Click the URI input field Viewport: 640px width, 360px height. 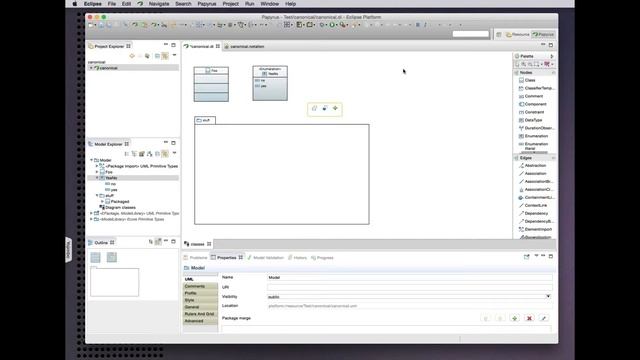coord(409,287)
